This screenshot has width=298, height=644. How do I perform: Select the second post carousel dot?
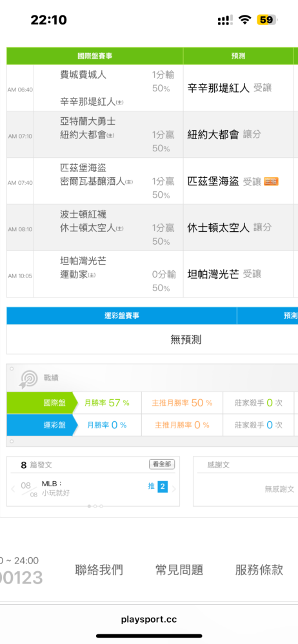[x=95, y=506]
